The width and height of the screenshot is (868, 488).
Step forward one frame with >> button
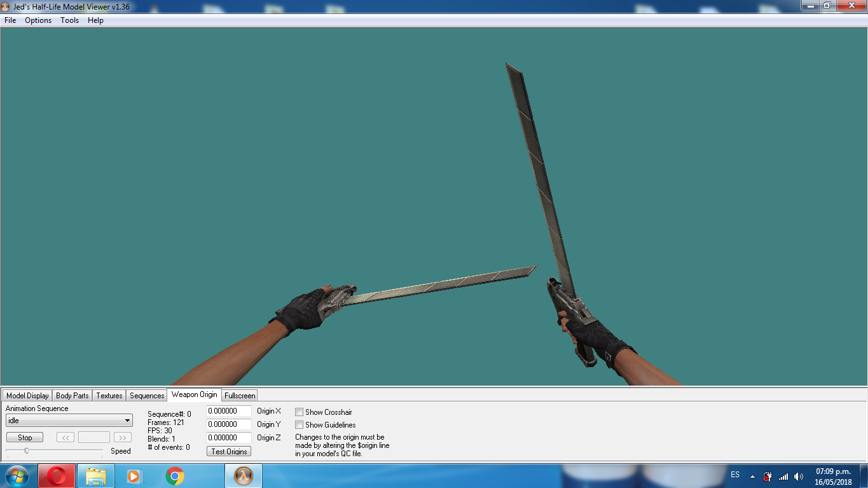pyautogui.click(x=123, y=437)
